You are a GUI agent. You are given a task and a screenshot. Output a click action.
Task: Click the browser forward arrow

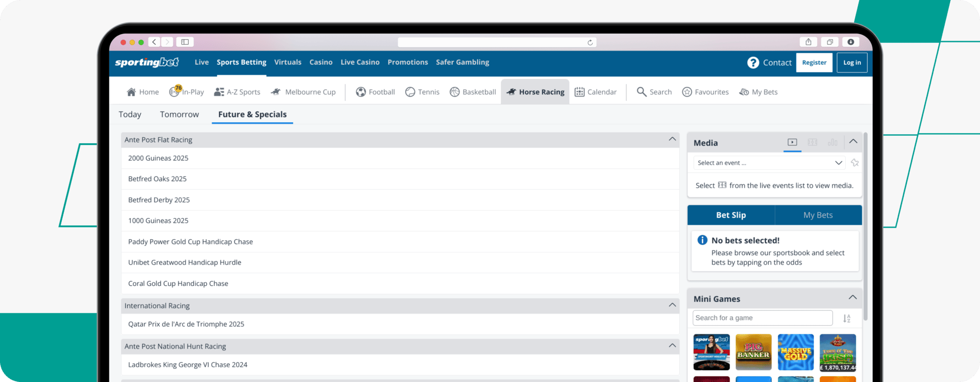click(x=167, y=42)
